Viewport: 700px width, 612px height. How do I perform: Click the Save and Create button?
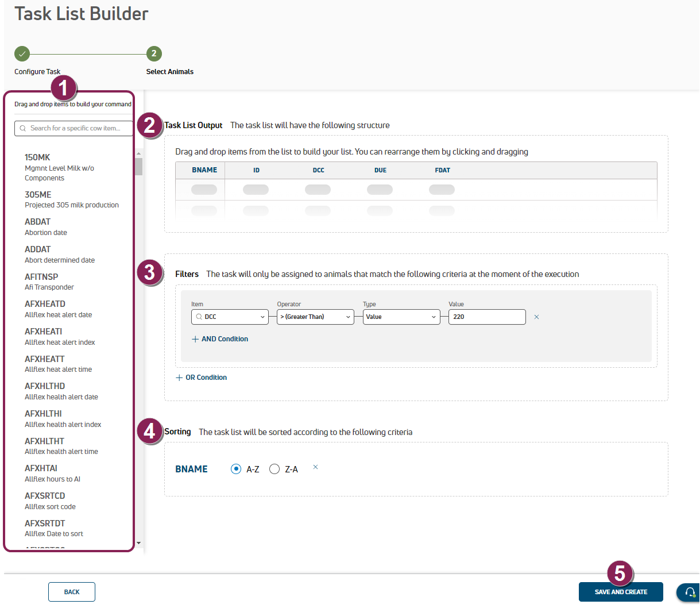coord(621,592)
